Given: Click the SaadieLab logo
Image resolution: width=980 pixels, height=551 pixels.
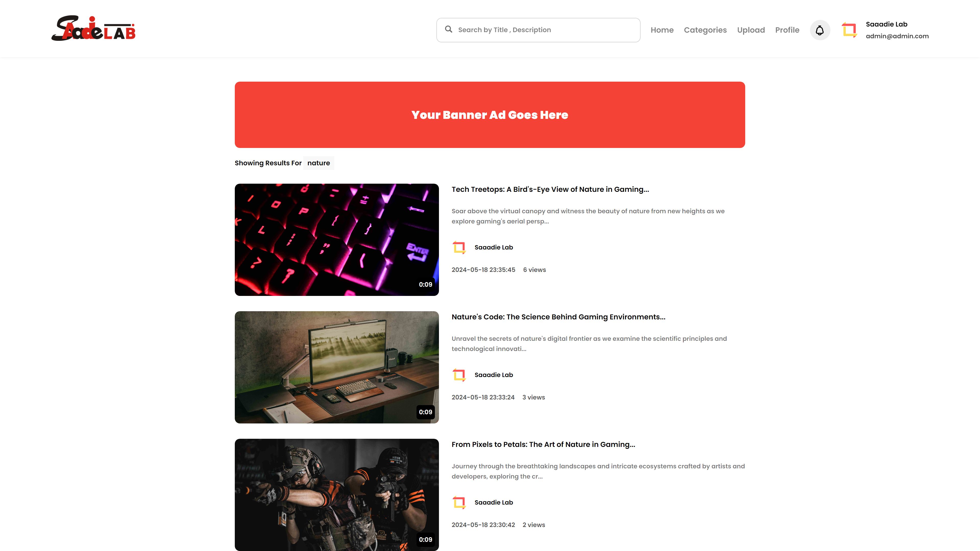Looking at the screenshot, I should click(x=93, y=29).
